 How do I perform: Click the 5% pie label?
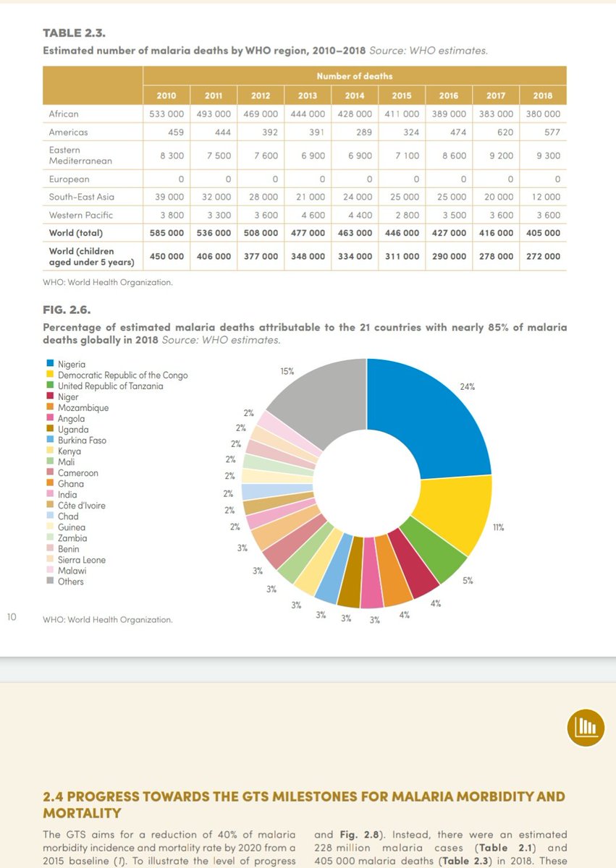[x=468, y=580]
